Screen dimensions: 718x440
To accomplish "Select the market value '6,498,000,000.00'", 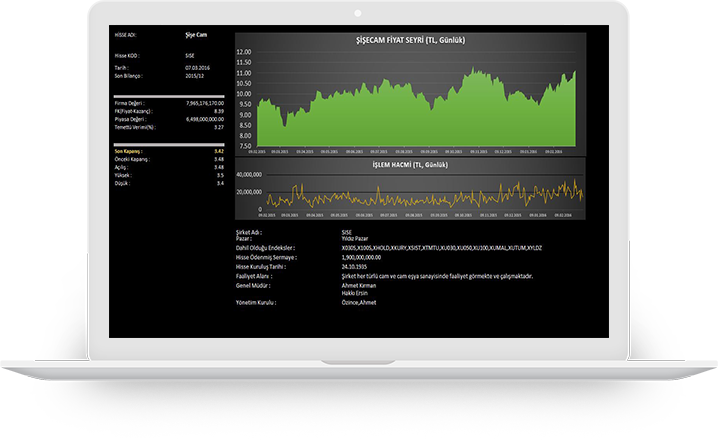I will pos(205,120).
